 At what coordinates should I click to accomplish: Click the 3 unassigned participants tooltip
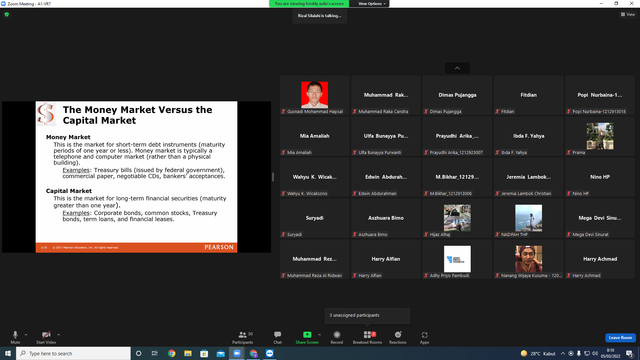(367, 316)
